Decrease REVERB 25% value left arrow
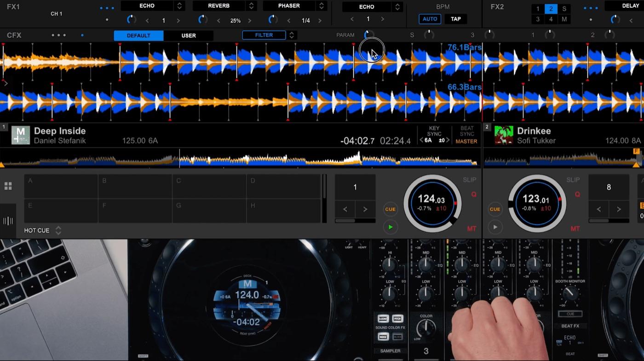 [219, 21]
